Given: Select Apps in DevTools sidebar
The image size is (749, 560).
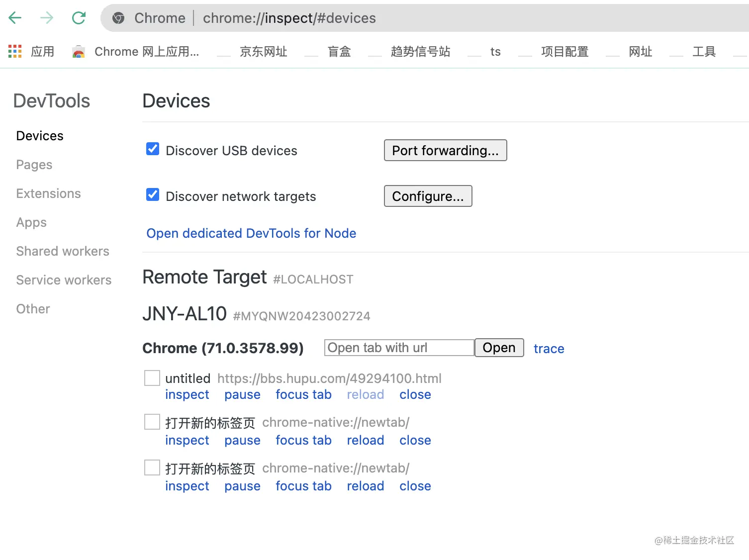Looking at the screenshot, I should pyautogui.click(x=31, y=222).
